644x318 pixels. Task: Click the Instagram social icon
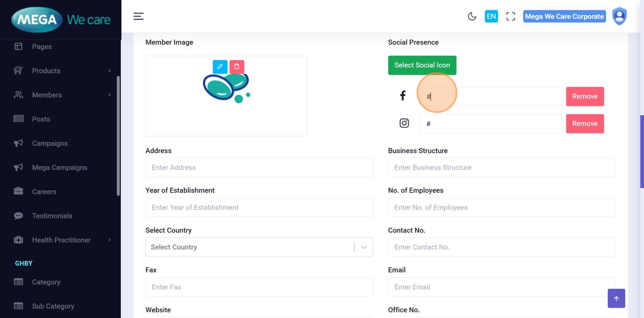pos(404,123)
